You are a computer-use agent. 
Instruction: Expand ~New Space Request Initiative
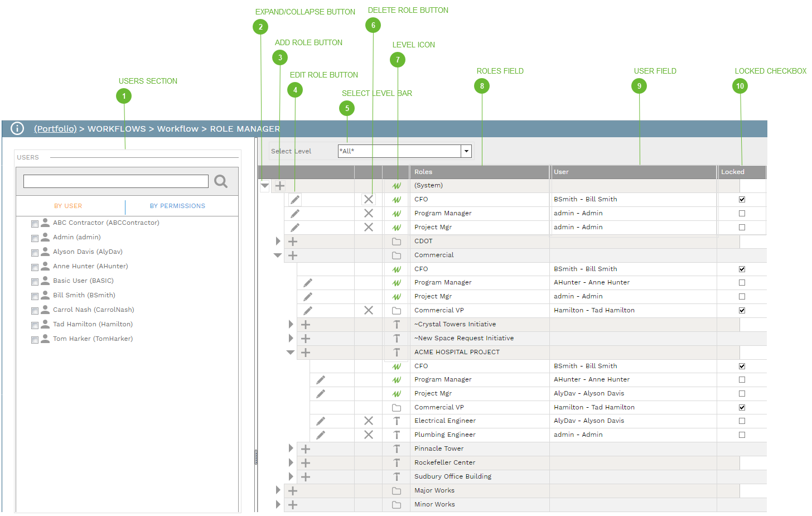(x=291, y=338)
